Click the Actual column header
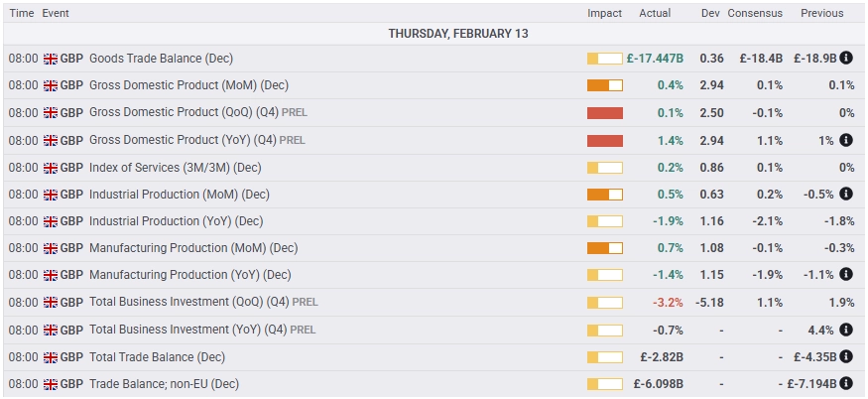This screenshot has height=399, width=868. pyautogui.click(x=655, y=13)
